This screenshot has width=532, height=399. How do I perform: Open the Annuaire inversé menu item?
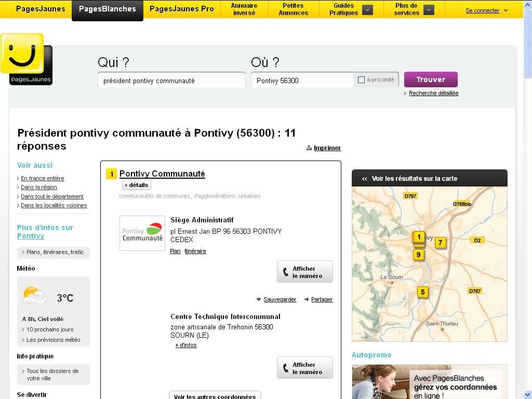[244, 9]
